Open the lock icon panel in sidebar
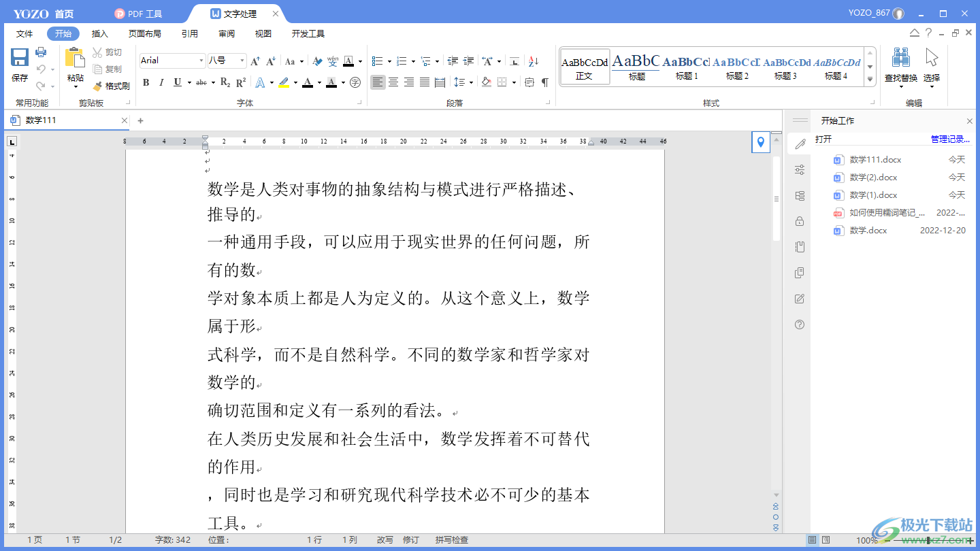Screen dimensions: 980x551 800,221
